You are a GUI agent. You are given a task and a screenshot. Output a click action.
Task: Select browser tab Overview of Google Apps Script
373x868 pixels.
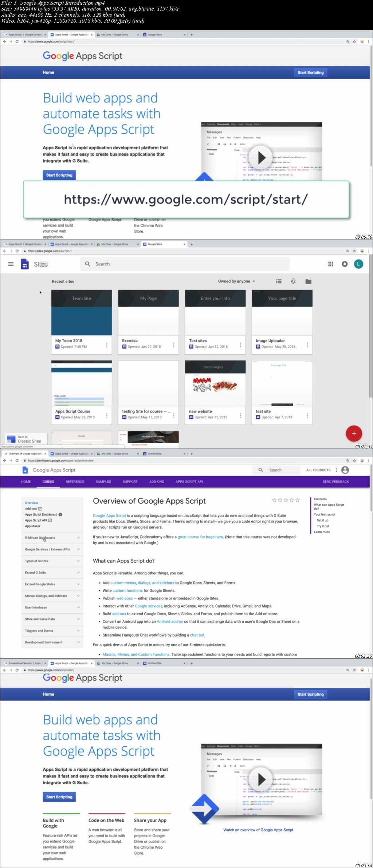point(25,454)
